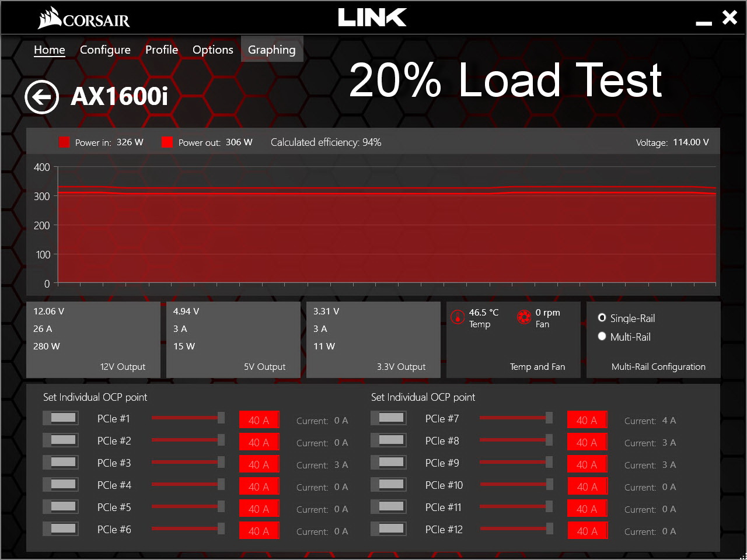Click the PCIe #7 OCP slider handle
747x560 pixels.
pyautogui.click(x=549, y=418)
